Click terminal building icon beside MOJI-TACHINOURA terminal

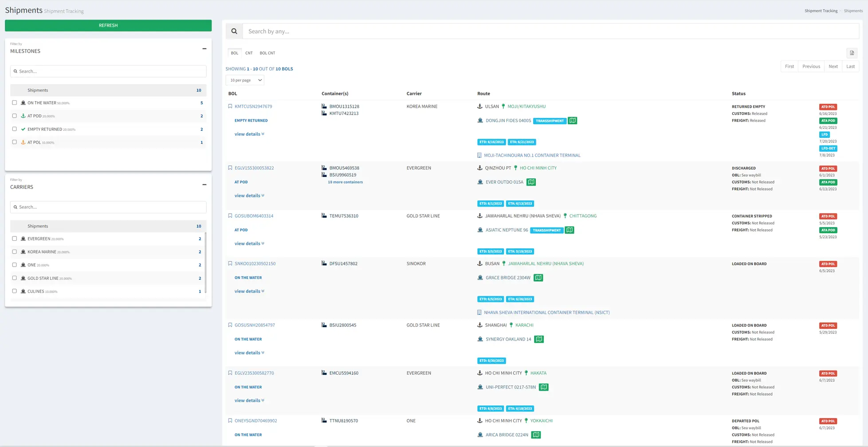(x=479, y=155)
